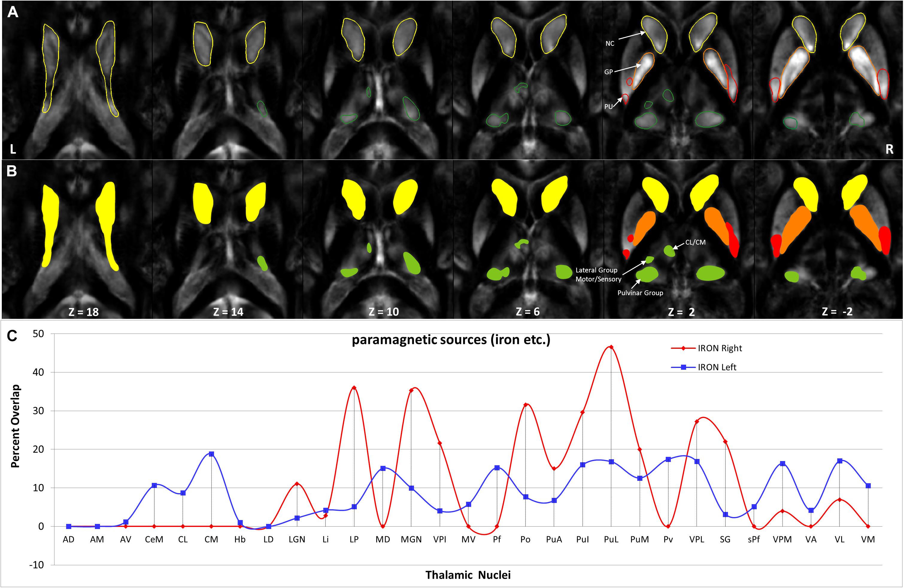Viewport: 904px width, 588px height.
Task: Click the R orientation marker
Action: pyautogui.click(x=890, y=149)
